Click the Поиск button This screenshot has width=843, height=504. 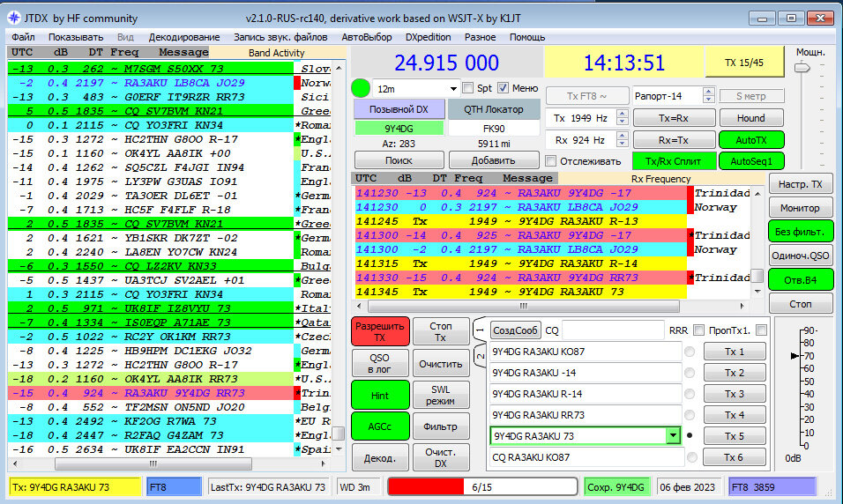coord(399,160)
